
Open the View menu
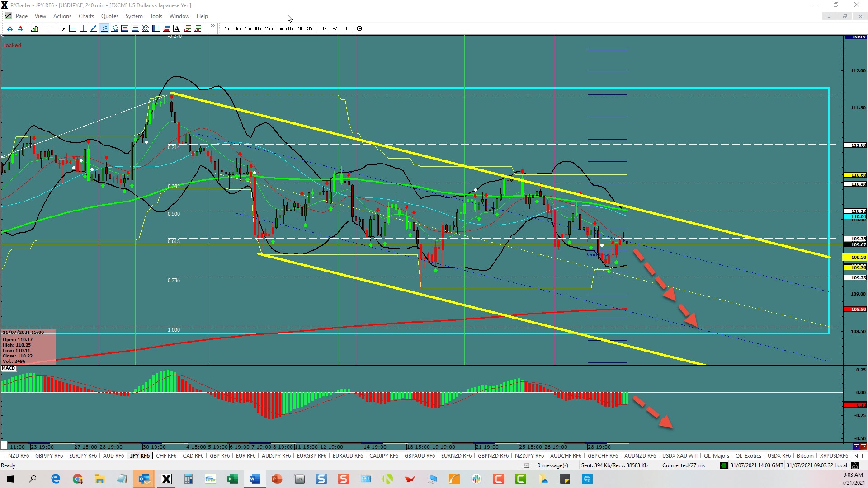click(40, 16)
